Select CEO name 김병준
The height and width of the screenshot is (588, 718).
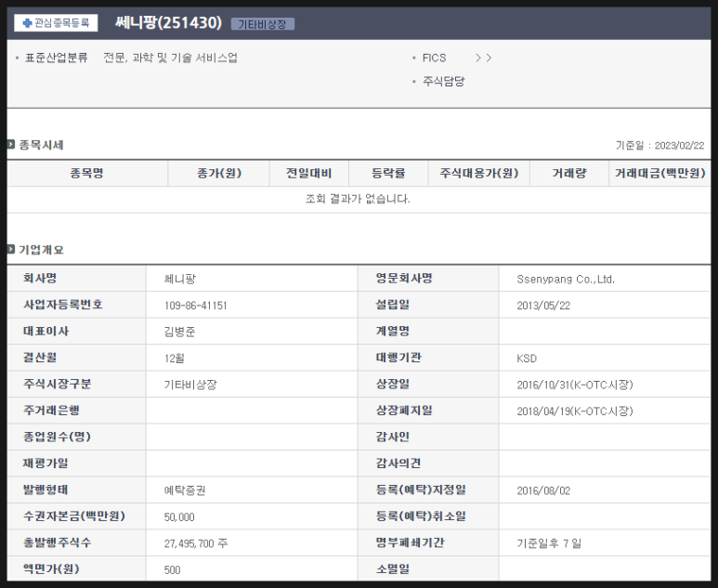[179, 332]
